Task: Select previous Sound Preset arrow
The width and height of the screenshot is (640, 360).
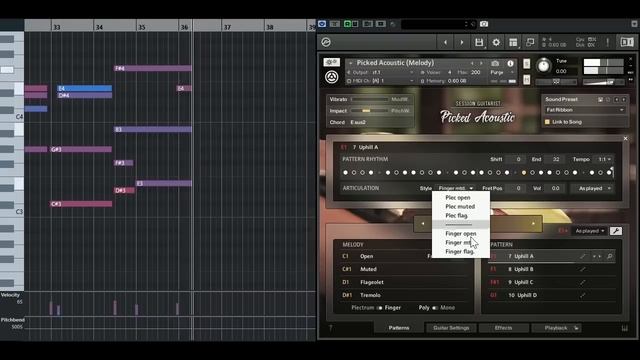Action: 616,99
